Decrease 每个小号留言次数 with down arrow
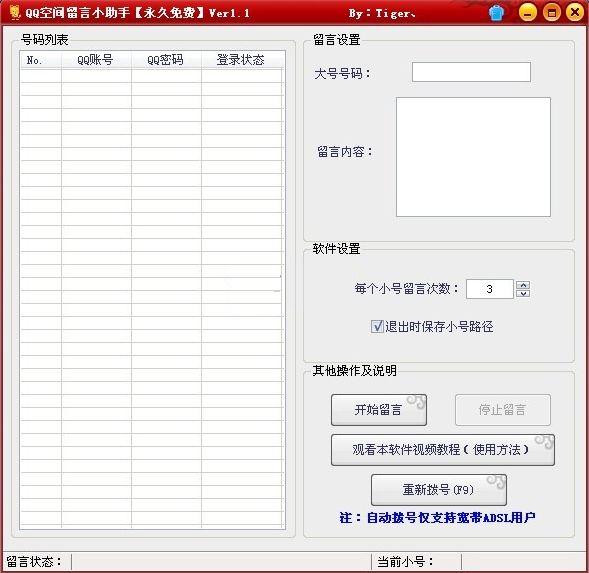589x573 pixels. pyautogui.click(x=523, y=293)
